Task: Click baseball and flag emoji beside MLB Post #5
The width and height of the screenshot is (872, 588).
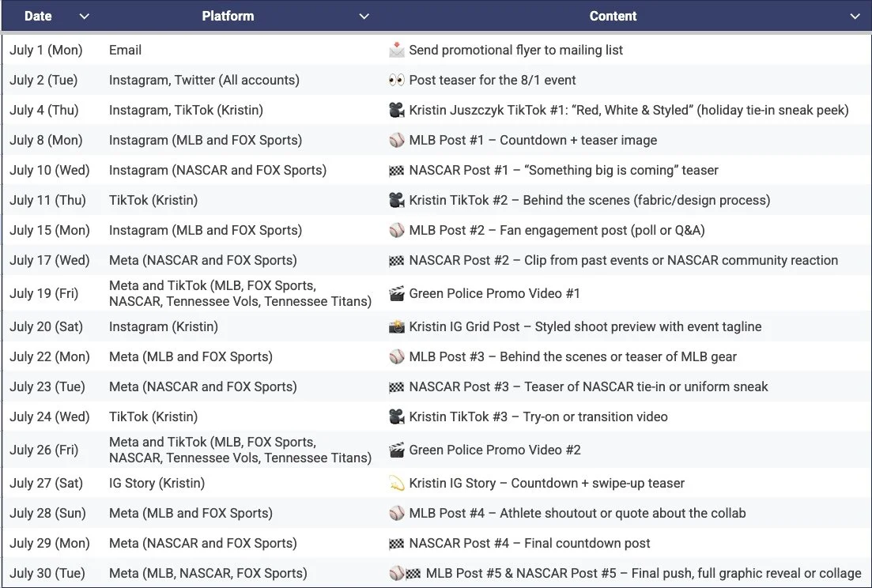Action: tap(405, 574)
